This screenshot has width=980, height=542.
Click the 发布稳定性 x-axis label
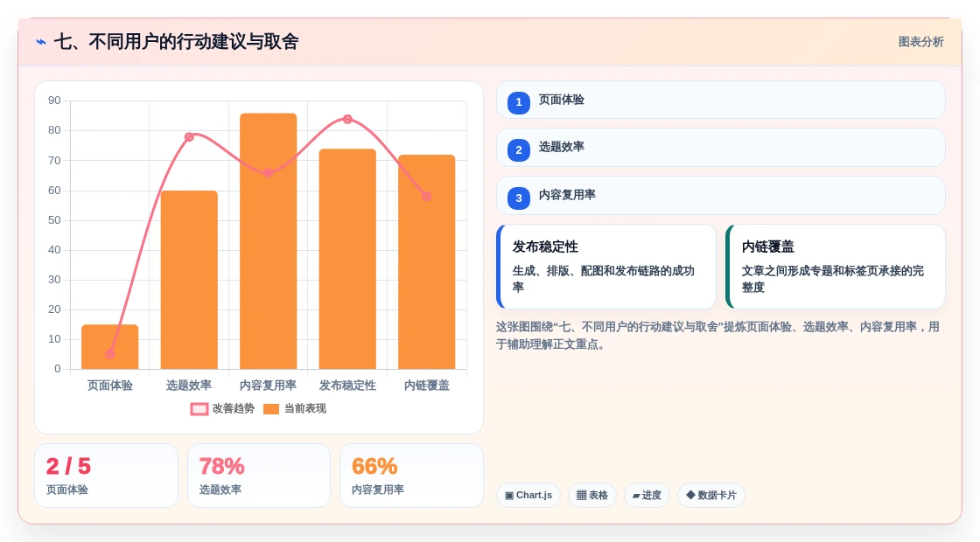(347, 386)
